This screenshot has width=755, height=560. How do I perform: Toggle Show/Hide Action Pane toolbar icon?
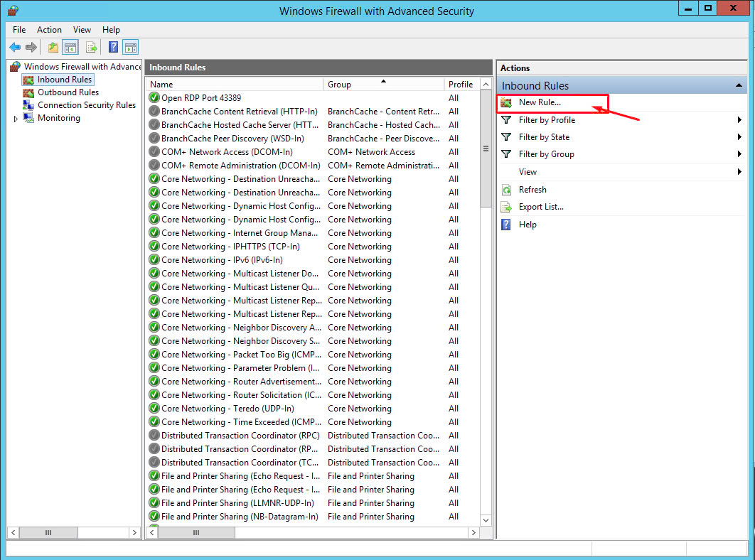click(x=131, y=47)
